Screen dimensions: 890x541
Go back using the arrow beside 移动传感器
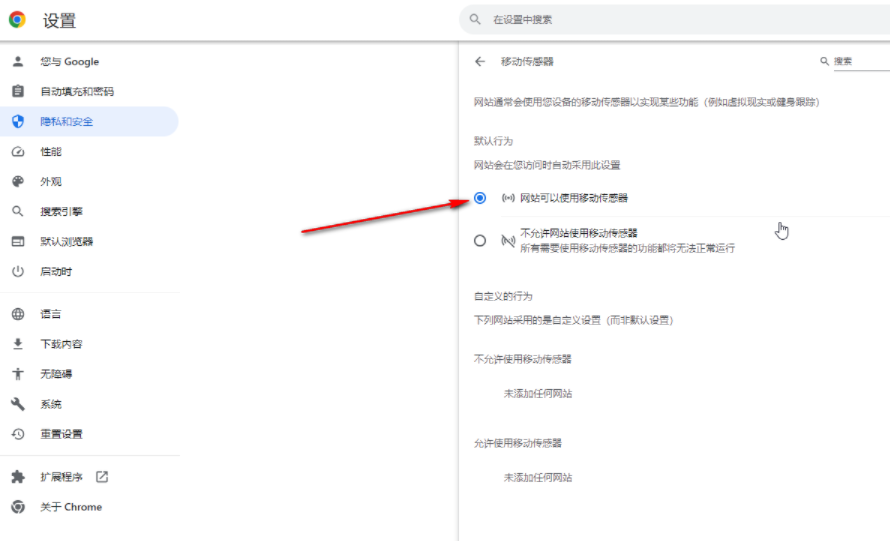pyautogui.click(x=480, y=61)
